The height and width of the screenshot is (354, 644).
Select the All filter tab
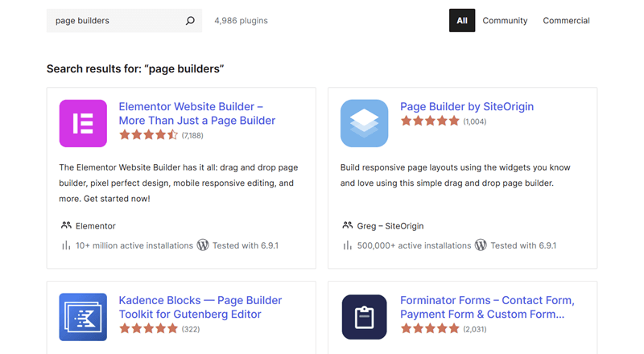(462, 21)
